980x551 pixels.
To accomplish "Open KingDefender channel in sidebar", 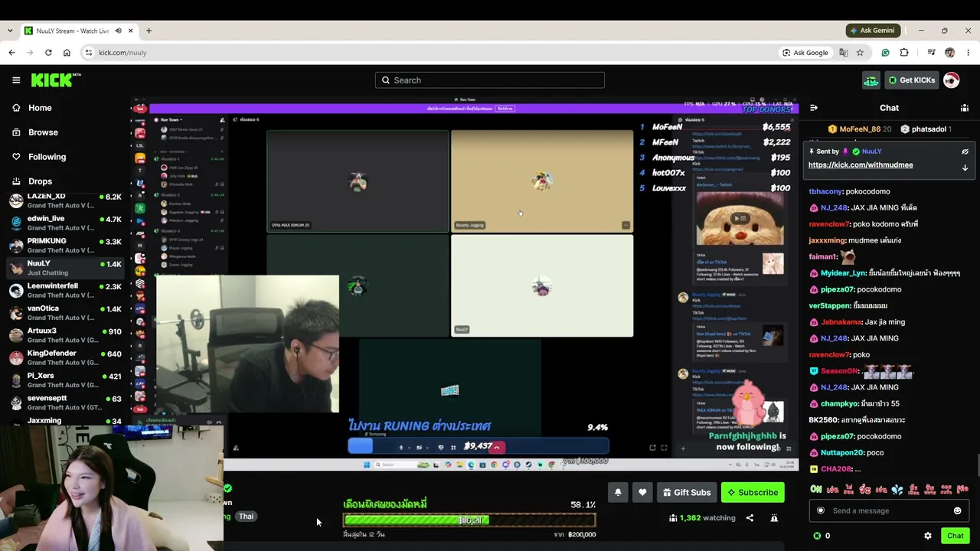I will click(65, 357).
